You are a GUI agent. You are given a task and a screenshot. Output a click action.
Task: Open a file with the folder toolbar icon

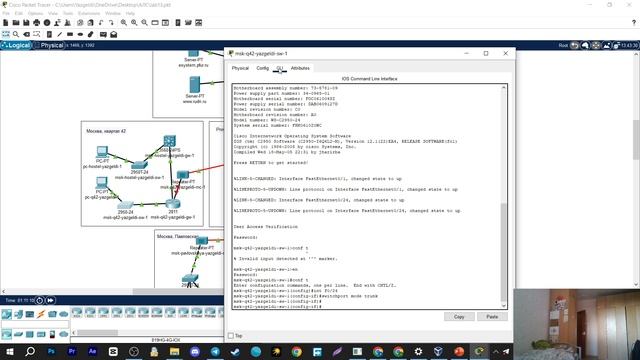[x=16, y=23]
